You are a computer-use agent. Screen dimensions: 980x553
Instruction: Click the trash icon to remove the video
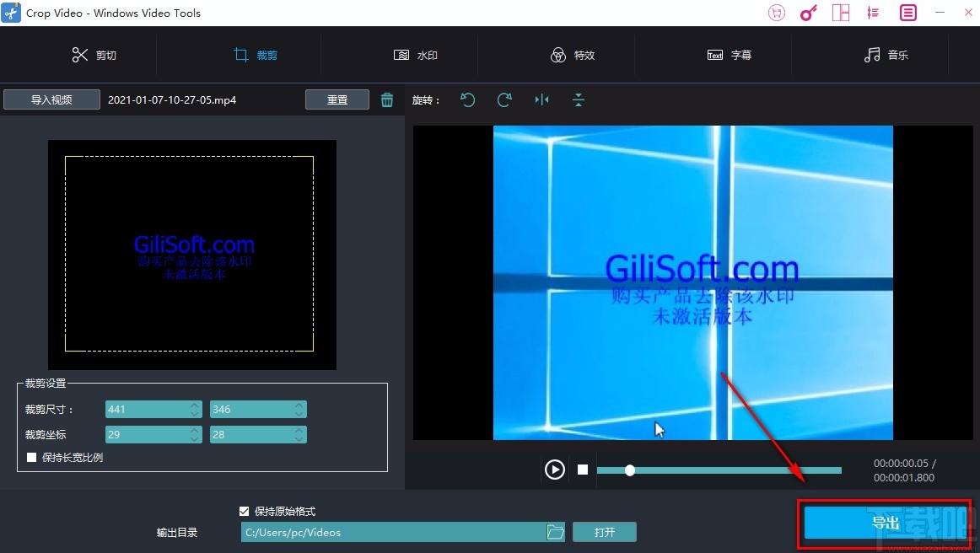[387, 99]
